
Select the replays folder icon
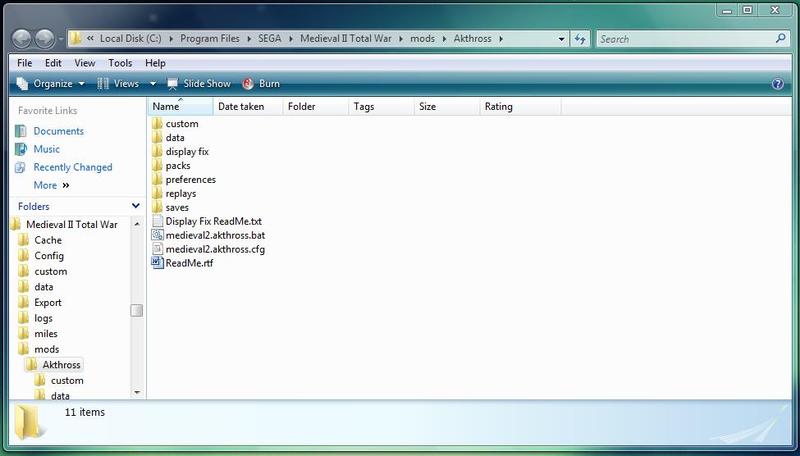tap(158, 193)
